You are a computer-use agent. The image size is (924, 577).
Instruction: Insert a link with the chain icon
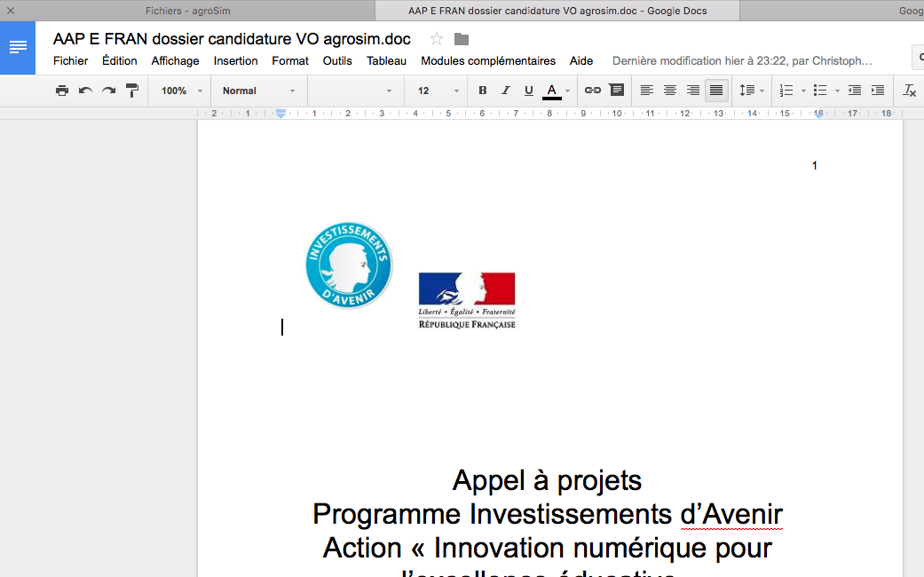(592, 91)
